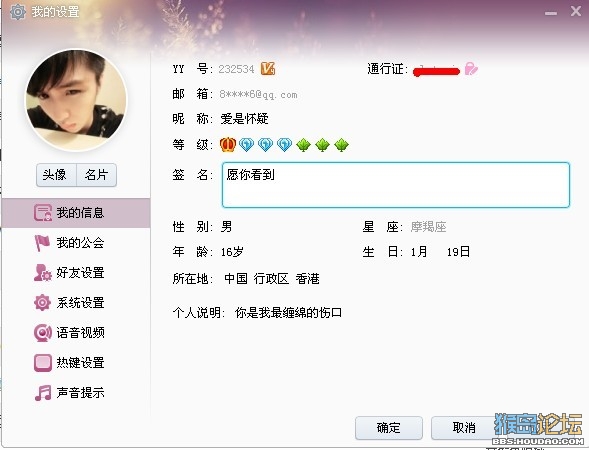
Task: Click the orange V badge next to YY number
Action: click(x=268, y=68)
